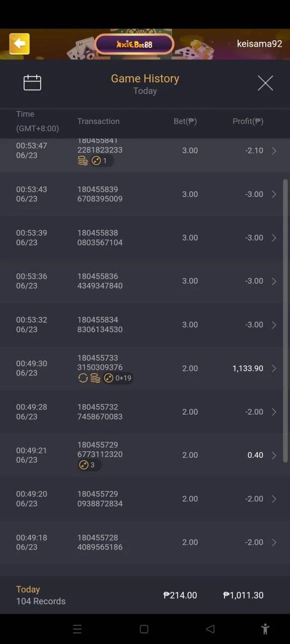The image size is (290, 644).
Task: Select the Today date filter label
Action: [145, 91]
